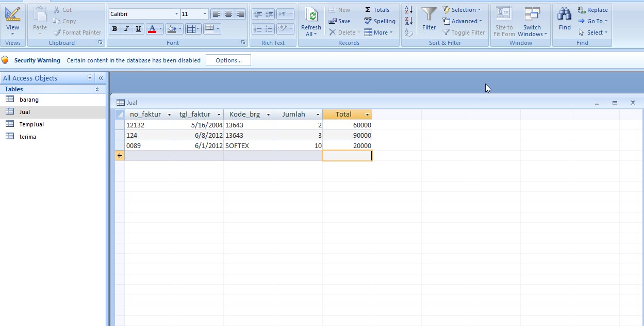The height and width of the screenshot is (326, 644).
Task: Sort records ascending with the A-Z icon
Action: pos(408,9)
